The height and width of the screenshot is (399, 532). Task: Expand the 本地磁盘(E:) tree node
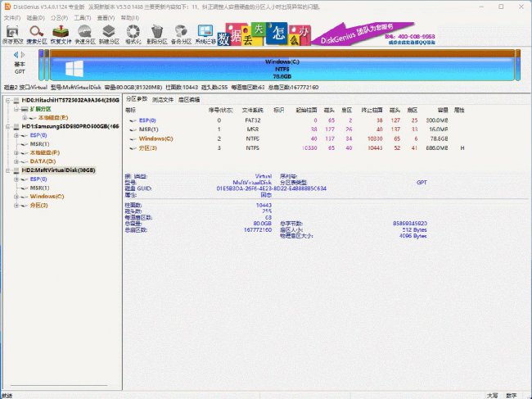(x=25, y=118)
